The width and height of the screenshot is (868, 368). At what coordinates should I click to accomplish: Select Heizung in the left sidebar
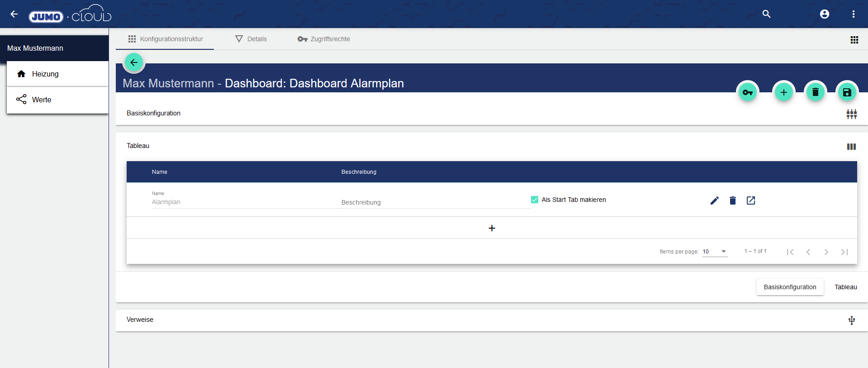(x=45, y=74)
